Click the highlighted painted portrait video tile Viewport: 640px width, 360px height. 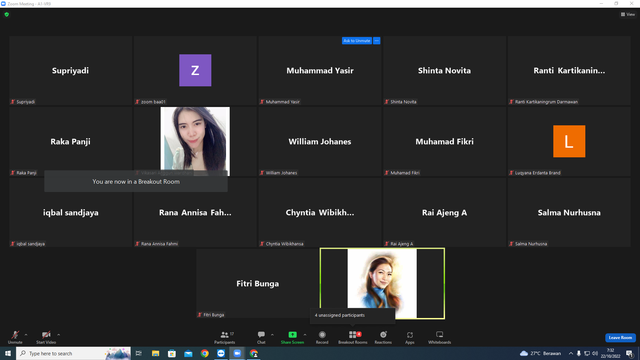tap(382, 283)
